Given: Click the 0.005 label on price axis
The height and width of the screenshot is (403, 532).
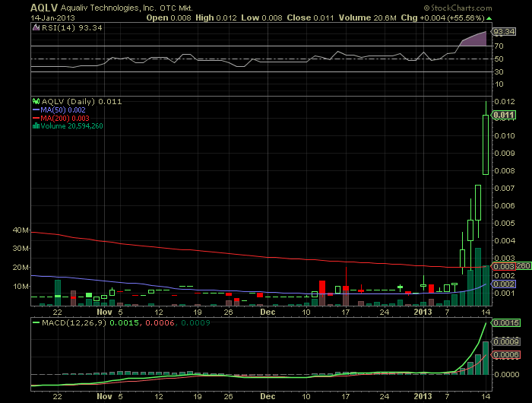Looking at the screenshot, I should click(505, 223).
